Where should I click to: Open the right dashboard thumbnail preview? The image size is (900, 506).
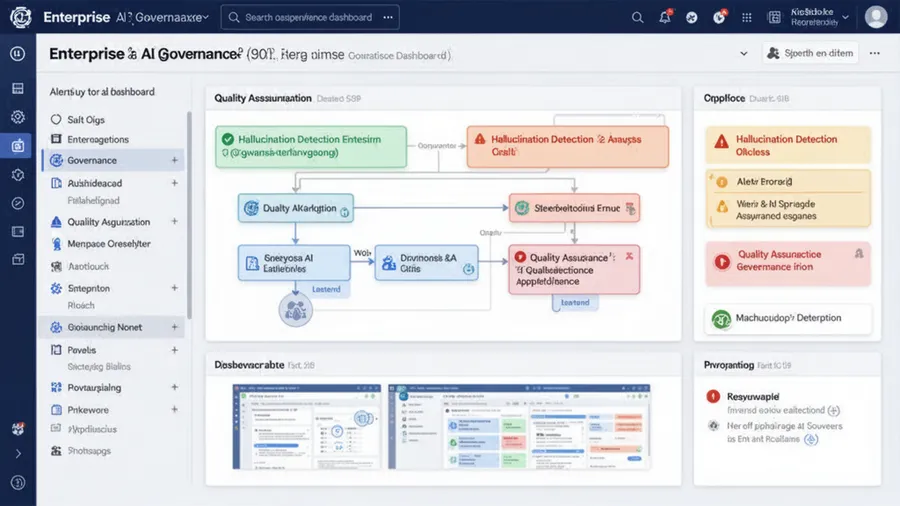519,427
